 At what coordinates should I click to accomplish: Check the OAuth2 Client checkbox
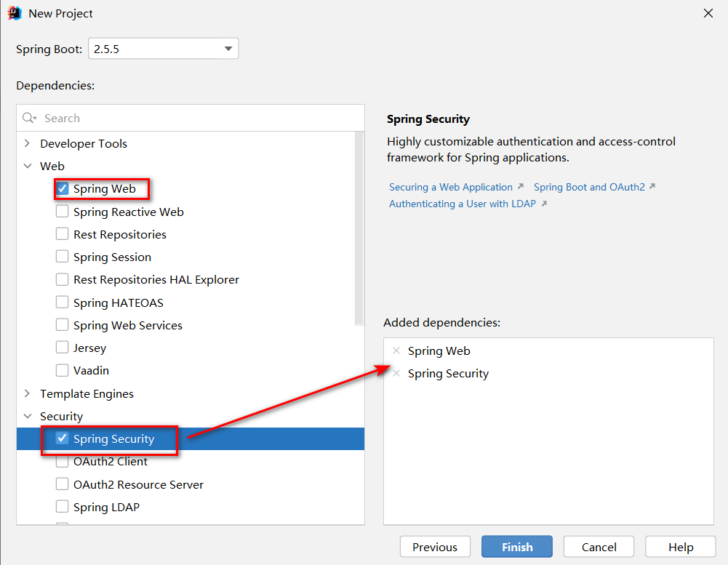tap(63, 461)
